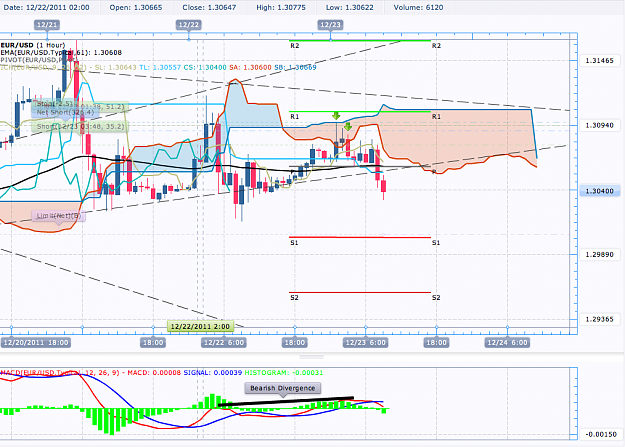The image size is (625, 447).
Task: Click the 1.31465 price axis label
Action: pos(599,61)
